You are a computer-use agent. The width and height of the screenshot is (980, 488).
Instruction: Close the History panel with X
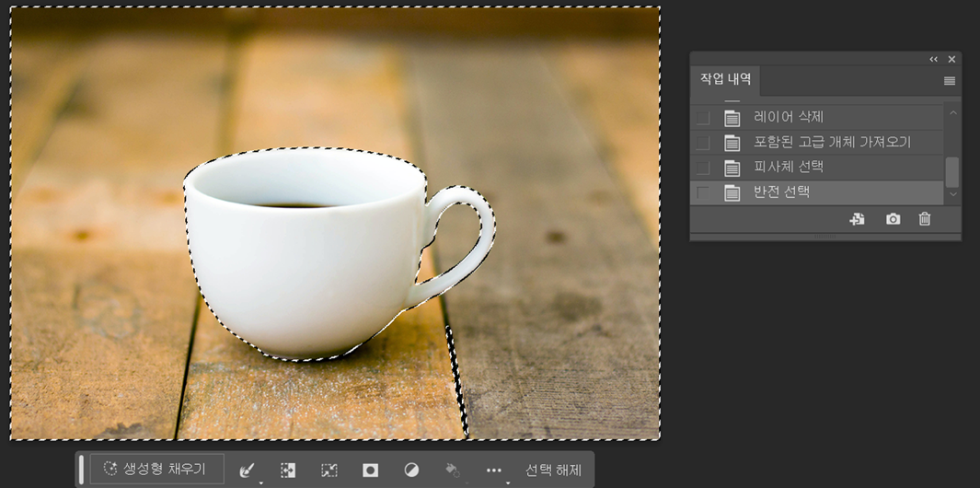[x=951, y=60]
